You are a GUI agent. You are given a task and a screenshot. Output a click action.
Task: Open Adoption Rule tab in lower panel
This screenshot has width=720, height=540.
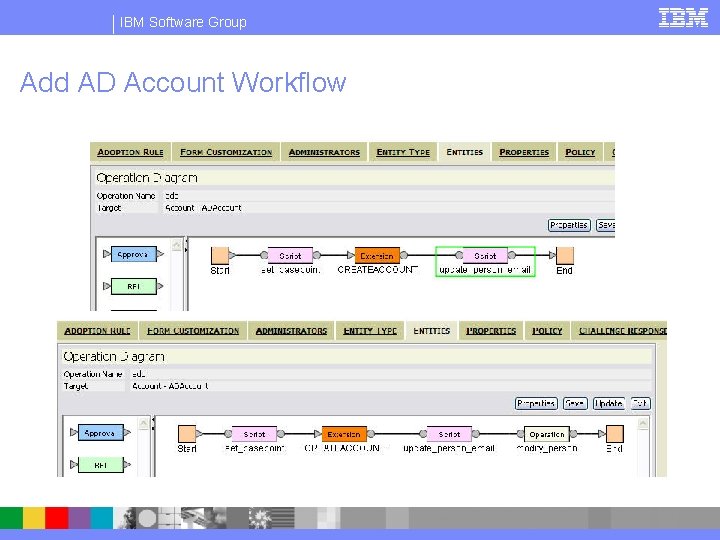97,331
